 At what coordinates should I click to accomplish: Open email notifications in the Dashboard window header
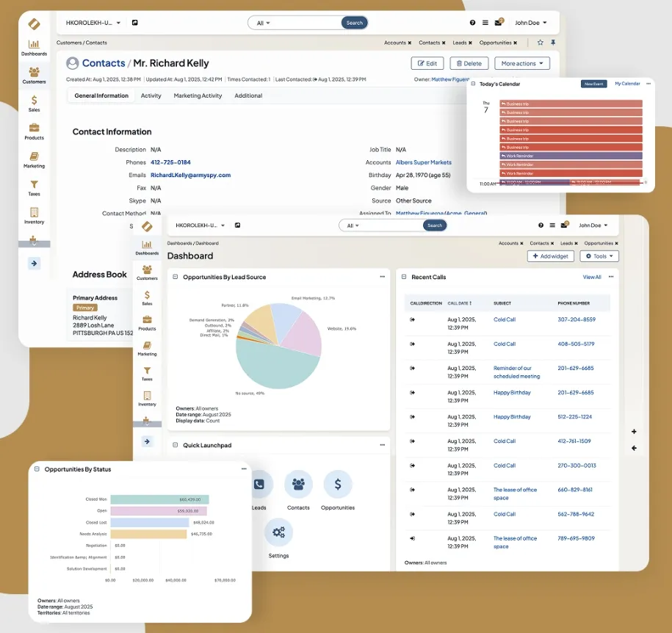(565, 225)
